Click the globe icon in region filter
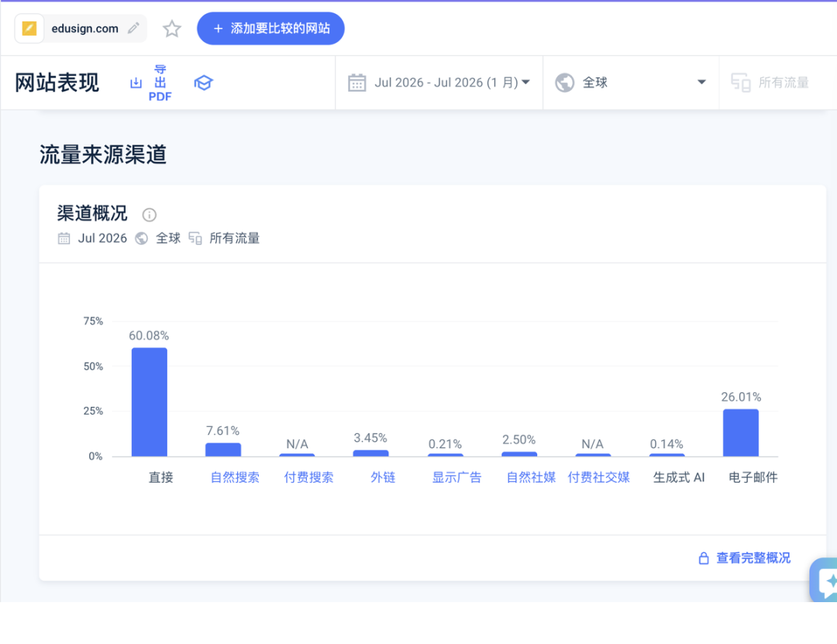837x644 pixels. 565,83
